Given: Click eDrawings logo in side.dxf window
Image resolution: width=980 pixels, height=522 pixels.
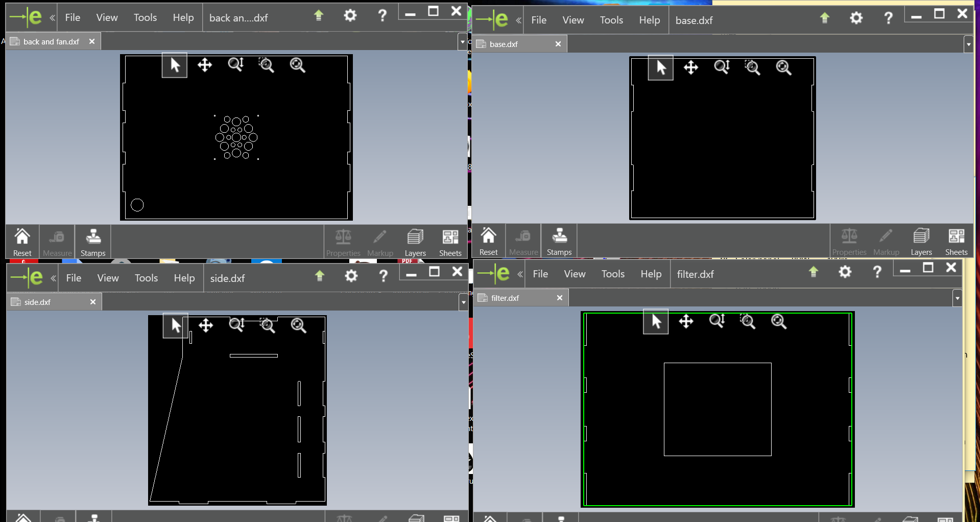Looking at the screenshot, I should pos(27,277).
